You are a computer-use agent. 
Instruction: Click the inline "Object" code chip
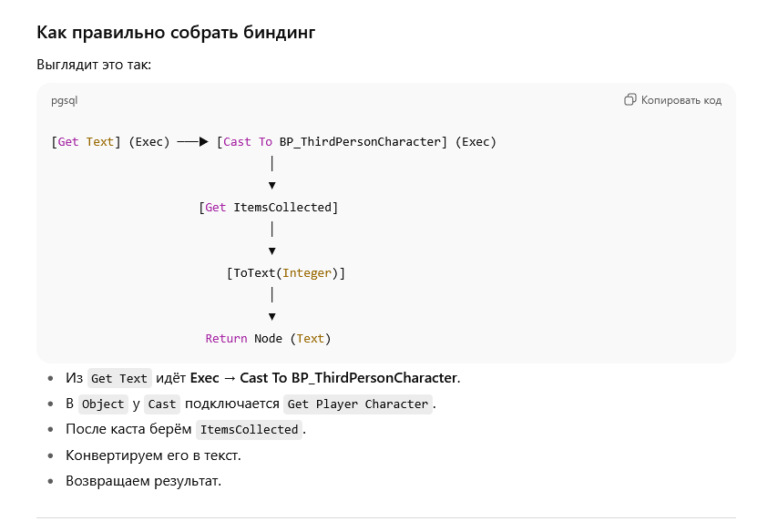pyautogui.click(x=102, y=404)
